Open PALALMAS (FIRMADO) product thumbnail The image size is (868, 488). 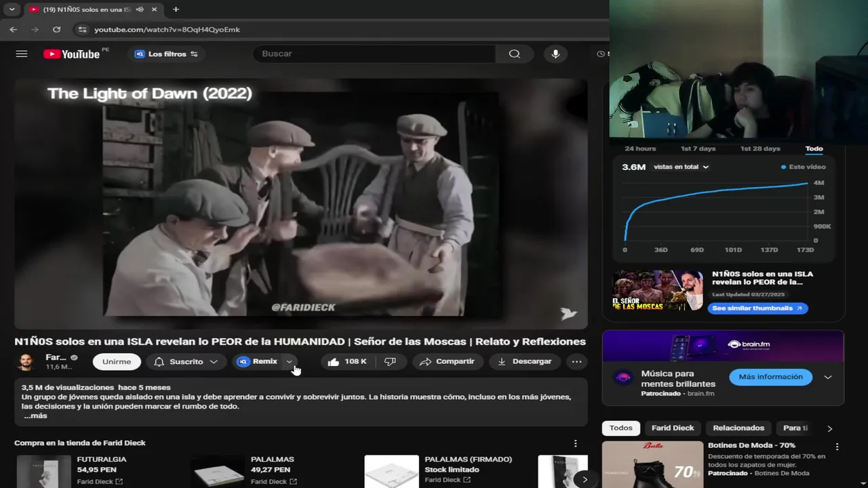tap(391, 472)
